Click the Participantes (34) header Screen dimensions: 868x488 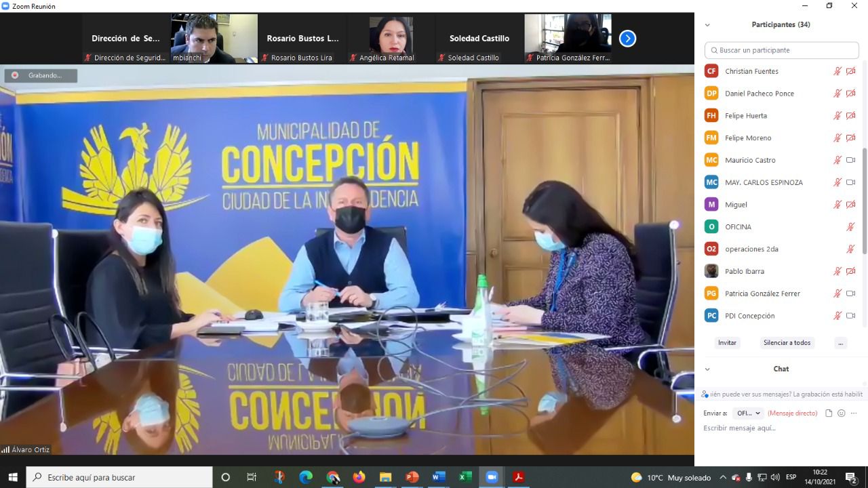tap(781, 25)
